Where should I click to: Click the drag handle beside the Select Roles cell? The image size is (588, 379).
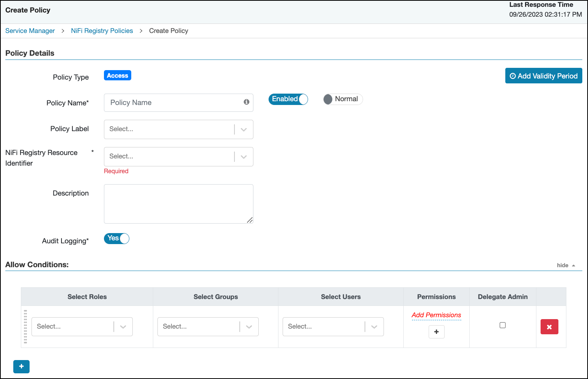25,326
